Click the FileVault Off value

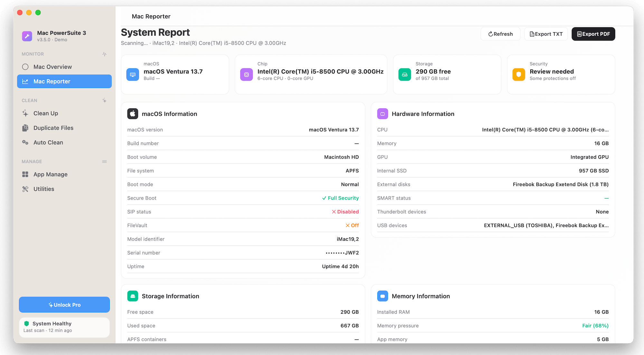pyautogui.click(x=352, y=225)
